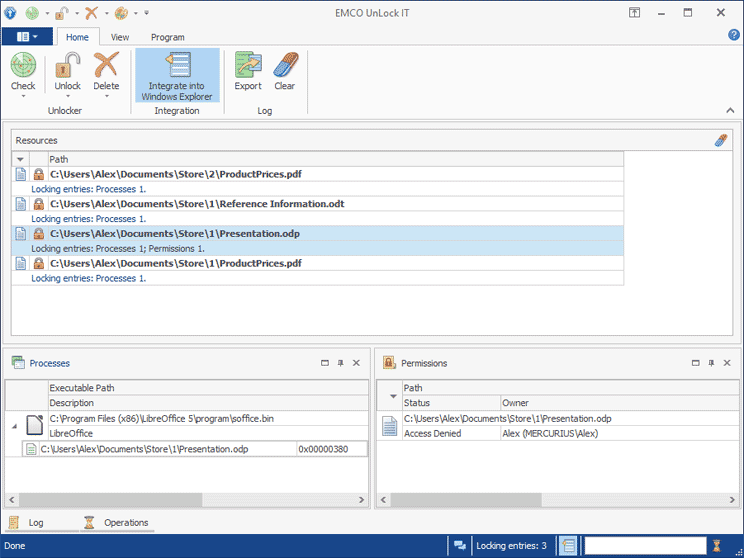
Task: Toggle the pin on Processes panel
Action: (340, 363)
